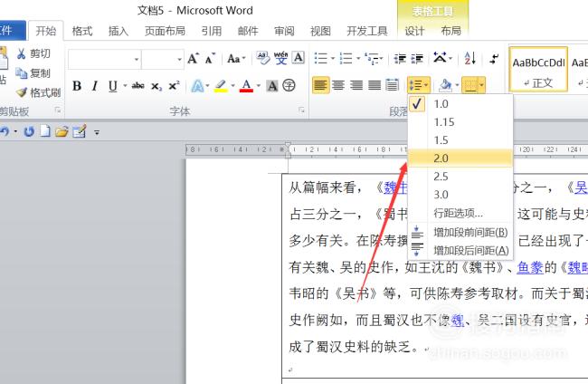Open font dialog launcher in 字体 group
Screen dimensions: 588x384
coord(301,110)
